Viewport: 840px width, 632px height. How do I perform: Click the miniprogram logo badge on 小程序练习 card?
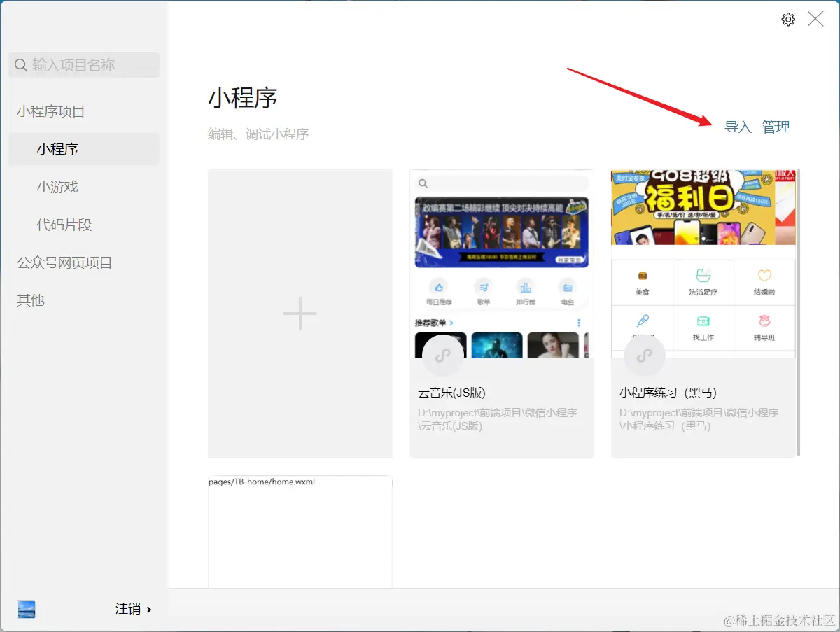[644, 356]
